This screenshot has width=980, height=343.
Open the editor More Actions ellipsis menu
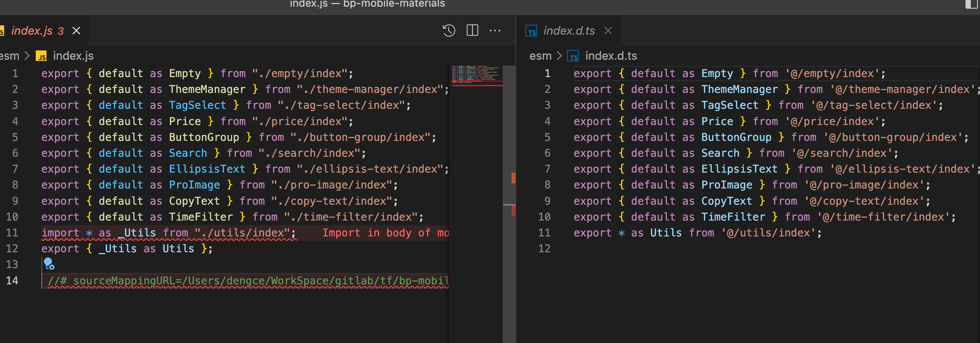tap(495, 31)
